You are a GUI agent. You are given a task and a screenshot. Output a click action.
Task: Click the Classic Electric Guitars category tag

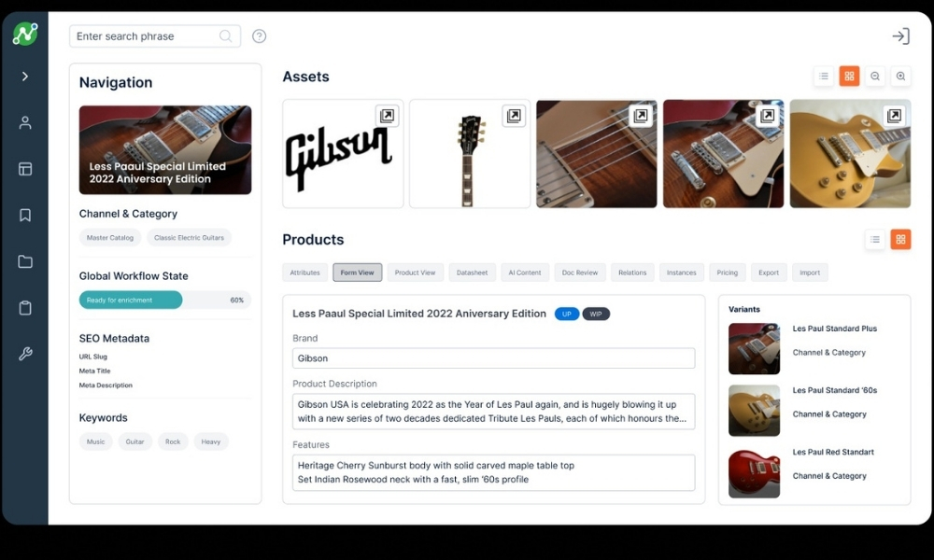coord(190,237)
